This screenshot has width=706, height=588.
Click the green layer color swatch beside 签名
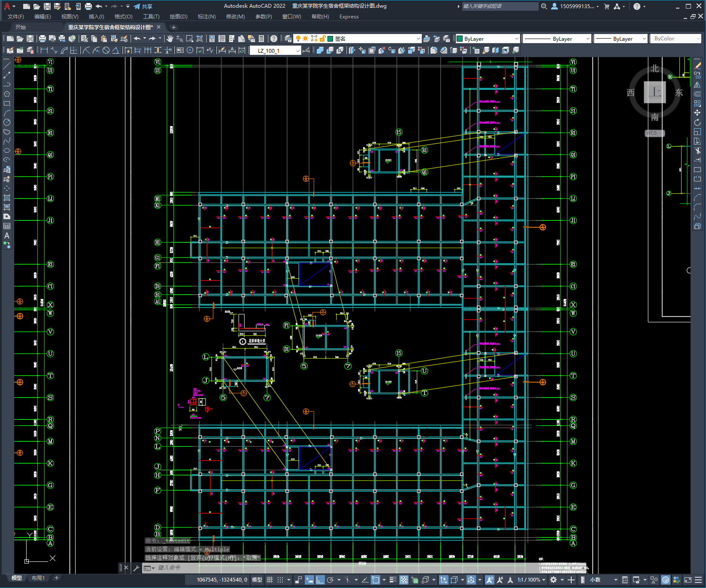[330, 39]
